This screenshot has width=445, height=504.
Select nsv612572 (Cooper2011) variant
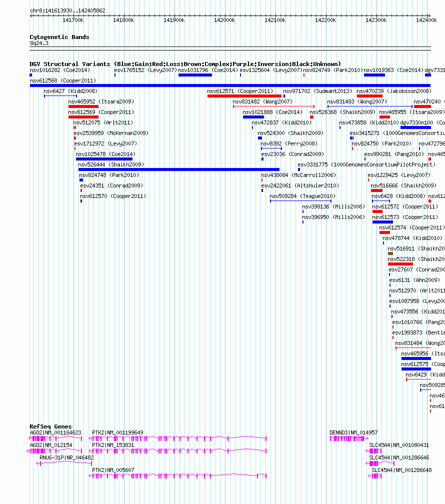[x=405, y=206]
